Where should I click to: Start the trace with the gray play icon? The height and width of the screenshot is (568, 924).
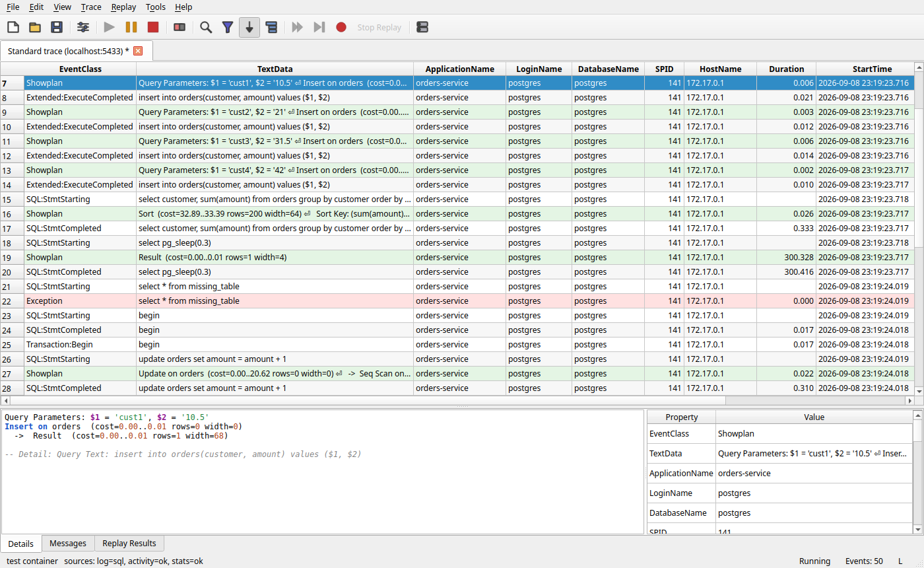pos(110,27)
